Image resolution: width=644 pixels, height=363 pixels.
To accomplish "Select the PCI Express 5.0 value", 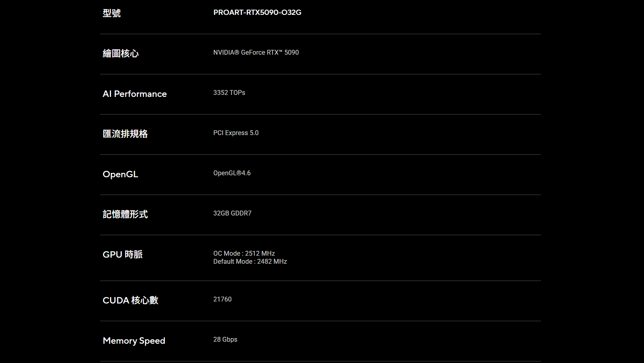I will click(236, 133).
